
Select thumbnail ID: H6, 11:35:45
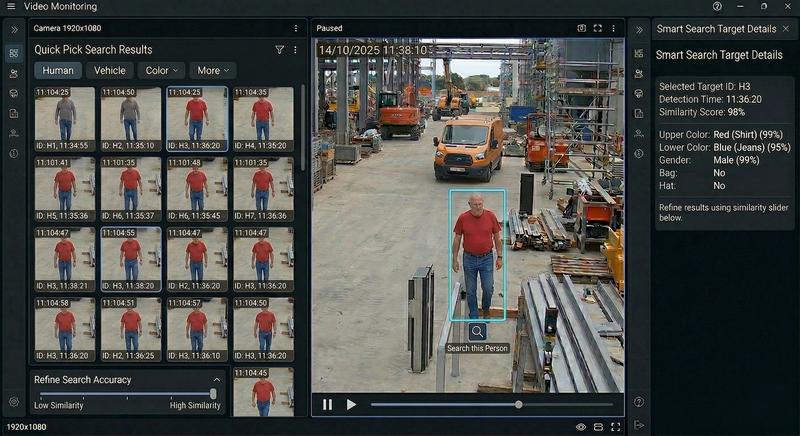(x=197, y=189)
